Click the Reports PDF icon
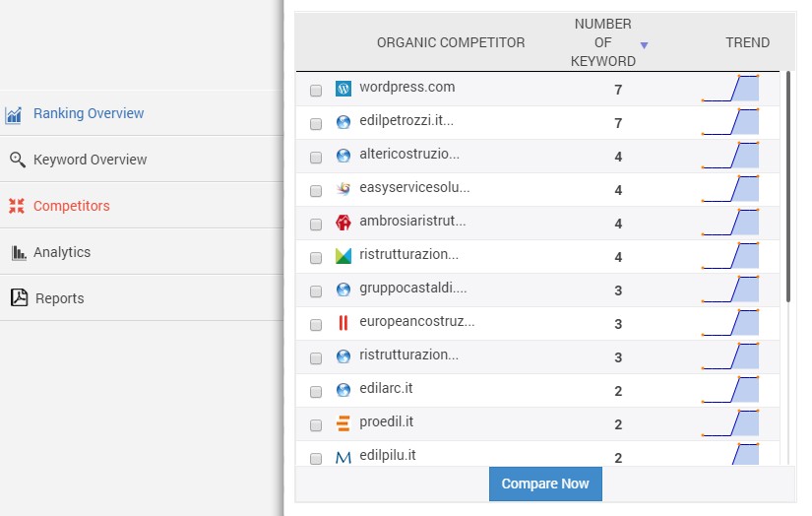Screen dimensions: 812x516 (x=19, y=297)
